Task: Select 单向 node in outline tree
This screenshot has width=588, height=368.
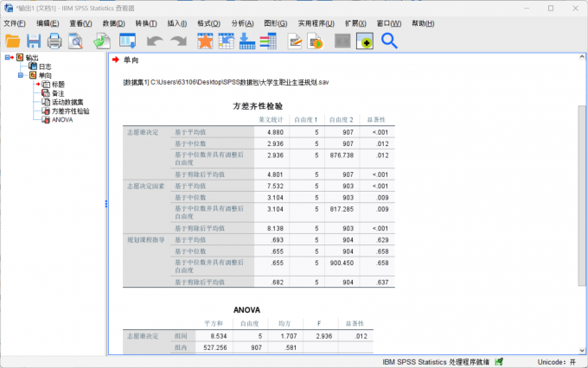Action: coord(45,75)
